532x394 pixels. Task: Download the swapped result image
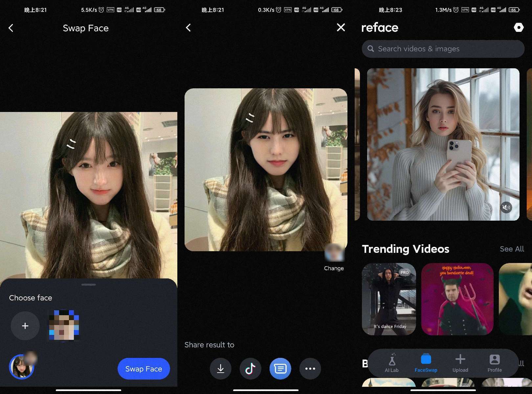[x=221, y=369]
